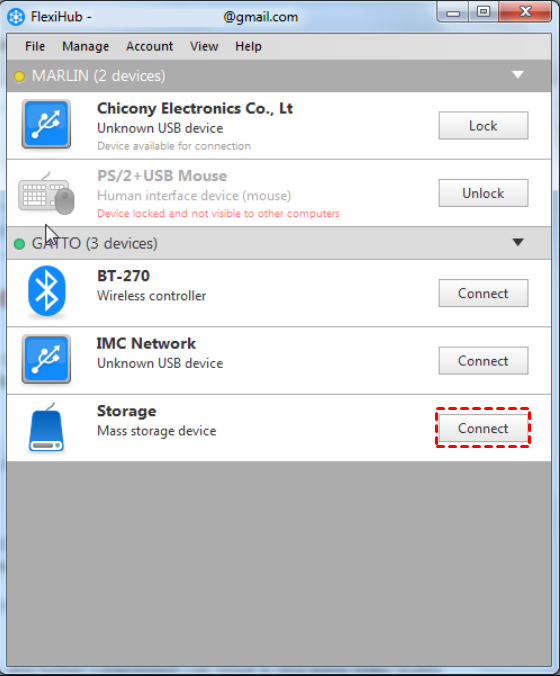Collapse the MARLIN devices group arrow
This screenshot has width=560, height=676.
click(518, 75)
